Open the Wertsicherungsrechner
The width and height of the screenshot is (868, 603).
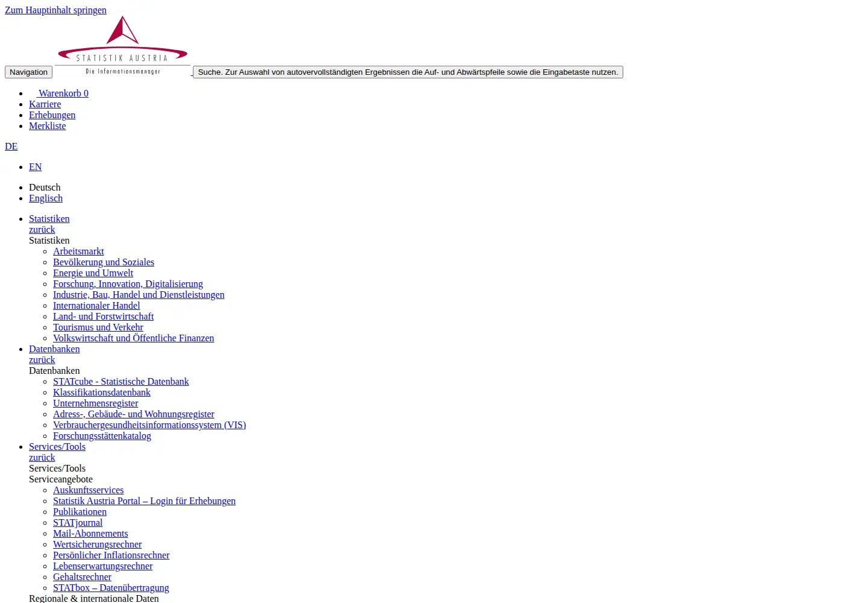97,545
